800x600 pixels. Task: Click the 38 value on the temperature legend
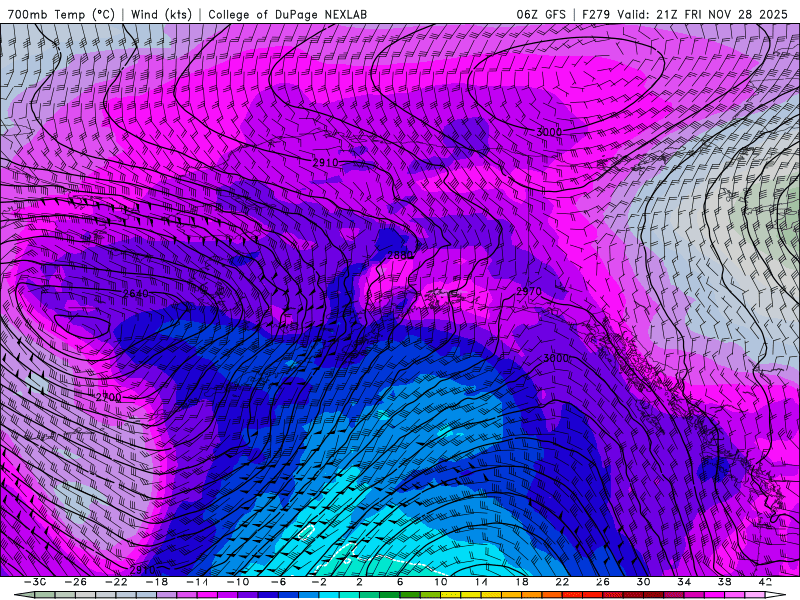tap(724, 582)
